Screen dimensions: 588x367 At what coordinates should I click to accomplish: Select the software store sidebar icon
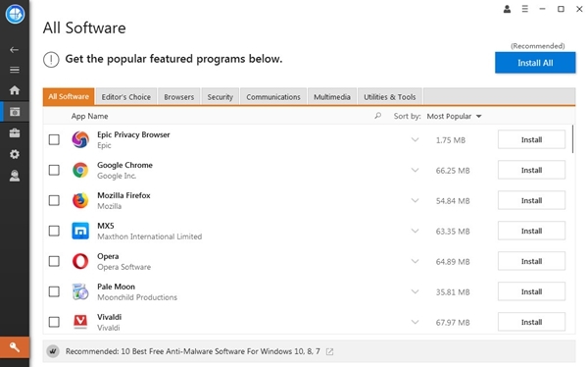click(x=15, y=112)
